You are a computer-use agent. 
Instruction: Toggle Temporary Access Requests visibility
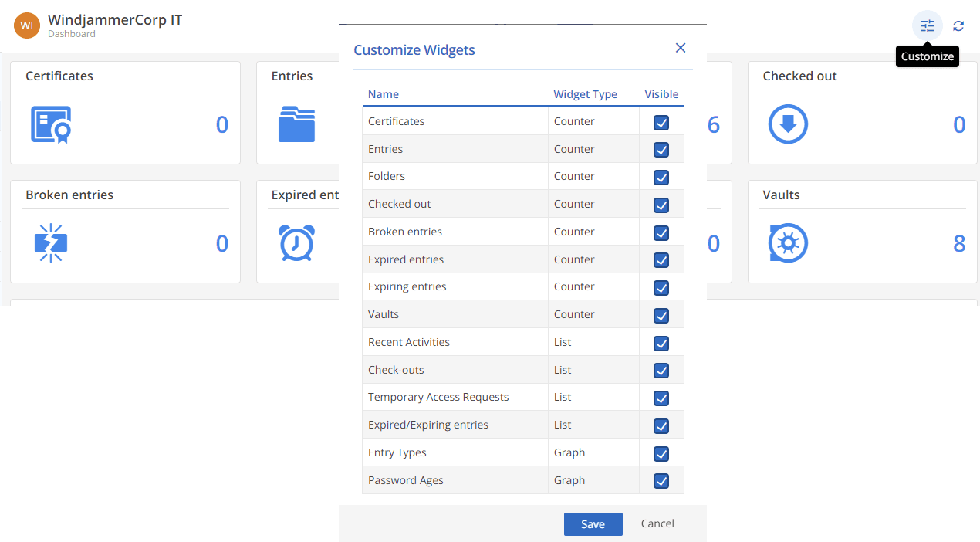click(661, 398)
